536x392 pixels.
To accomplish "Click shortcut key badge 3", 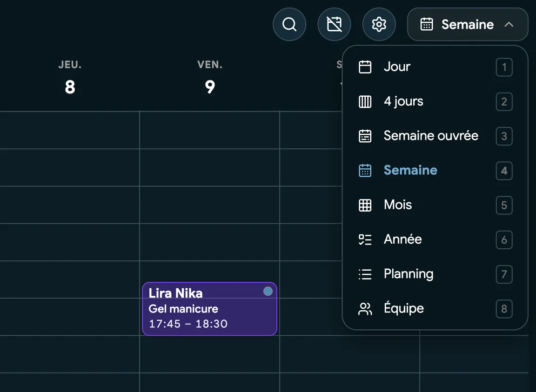I will [504, 136].
